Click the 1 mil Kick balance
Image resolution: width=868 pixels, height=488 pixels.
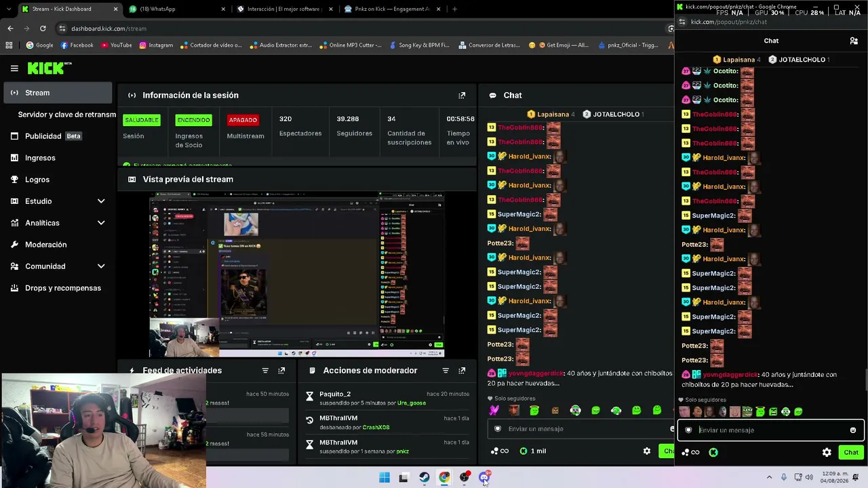click(533, 451)
